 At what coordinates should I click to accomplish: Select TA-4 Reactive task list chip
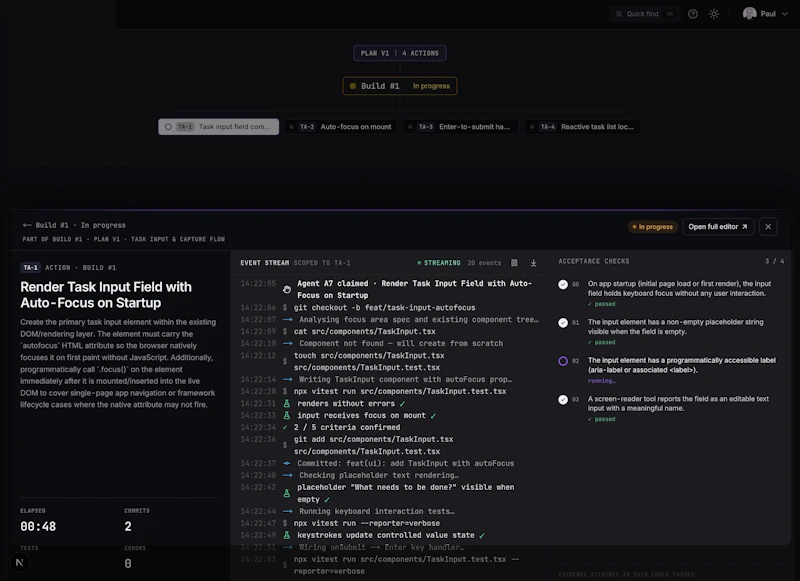582,127
